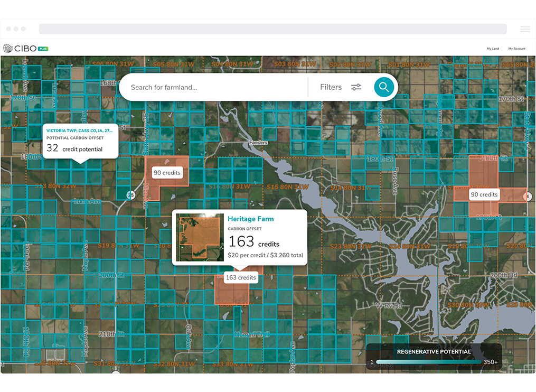Click the Victoria Twp, Cass Co parcel title

tap(79, 130)
